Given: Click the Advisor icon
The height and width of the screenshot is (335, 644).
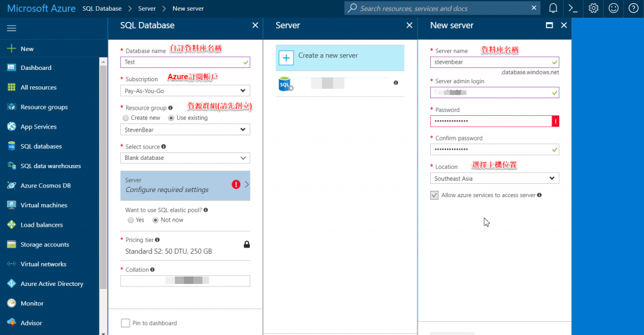Looking at the screenshot, I should pyautogui.click(x=11, y=322).
